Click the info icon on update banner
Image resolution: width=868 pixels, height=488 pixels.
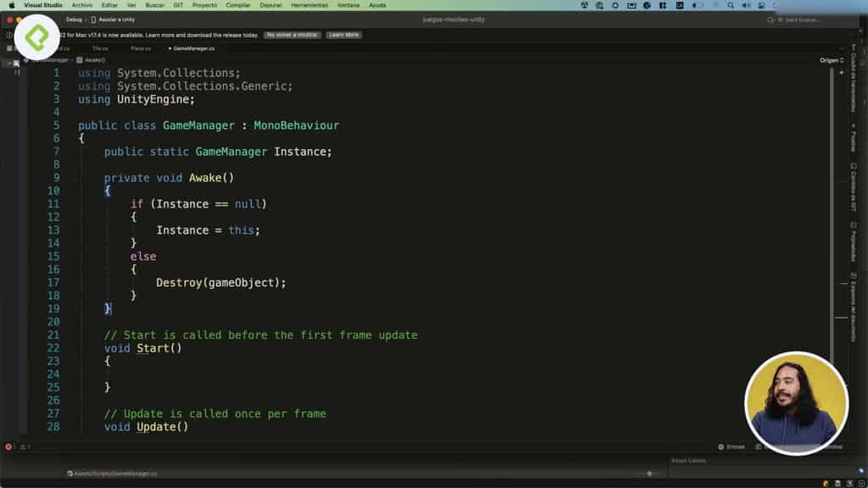pos(9,36)
